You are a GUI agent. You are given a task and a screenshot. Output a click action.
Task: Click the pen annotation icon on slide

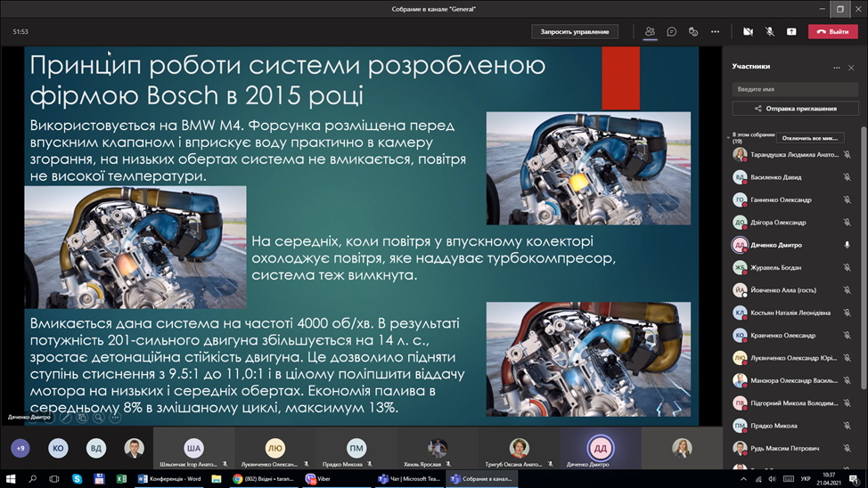[66, 418]
